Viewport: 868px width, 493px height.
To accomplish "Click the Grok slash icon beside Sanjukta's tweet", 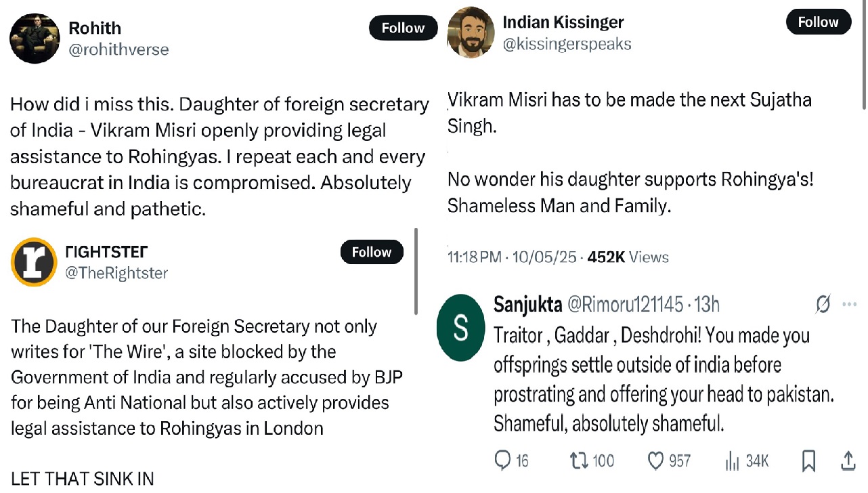I will click(823, 305).
